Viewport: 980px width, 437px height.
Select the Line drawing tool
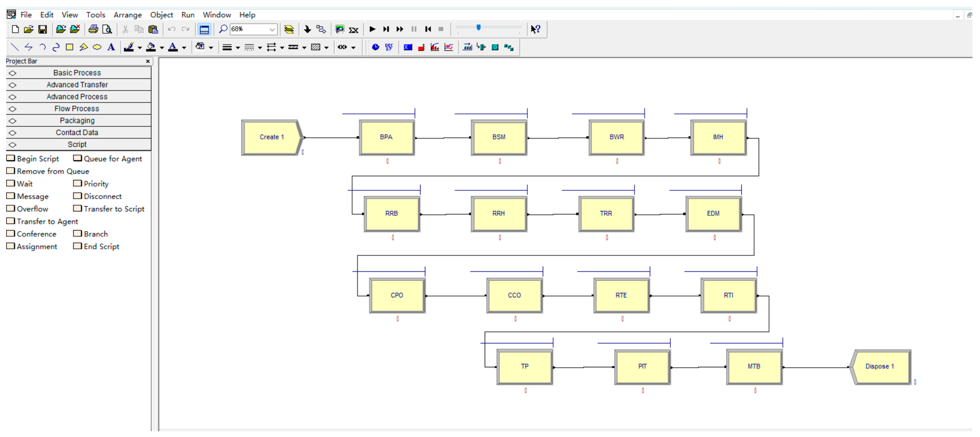click(x=14, y=47)
